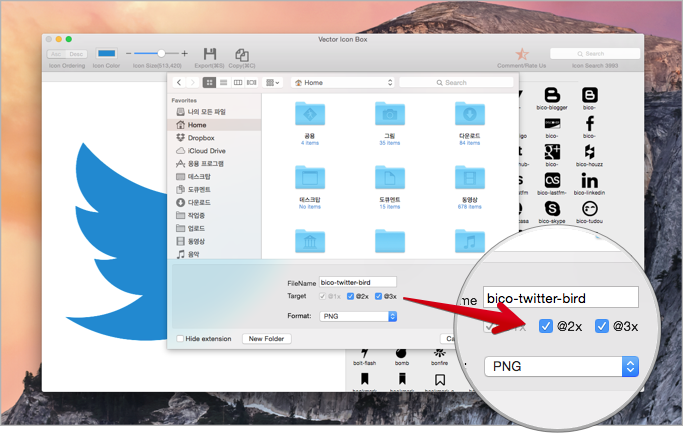Open the 도큐멘트 folder with 15 items

(389, 177)
